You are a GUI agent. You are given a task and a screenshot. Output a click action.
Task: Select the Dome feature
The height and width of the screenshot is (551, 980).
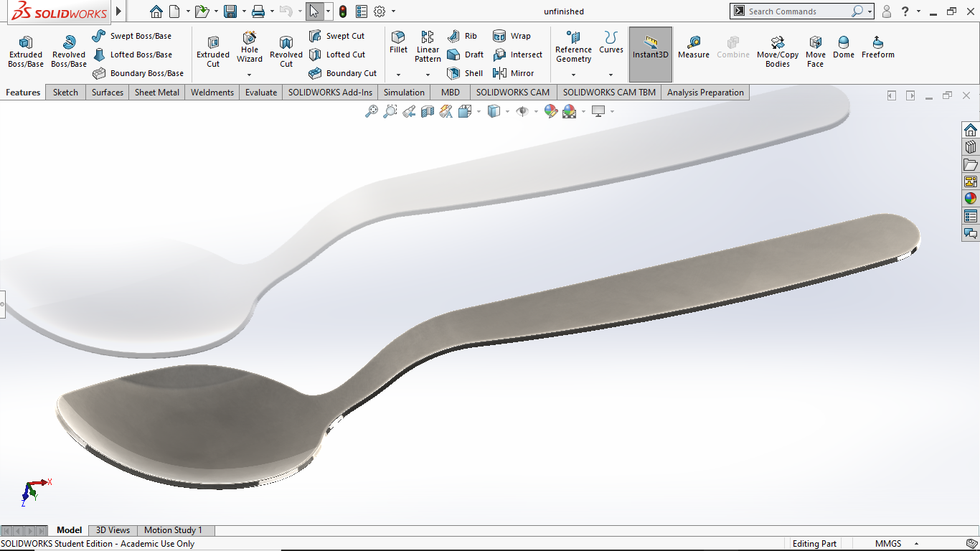pos(844,47)
